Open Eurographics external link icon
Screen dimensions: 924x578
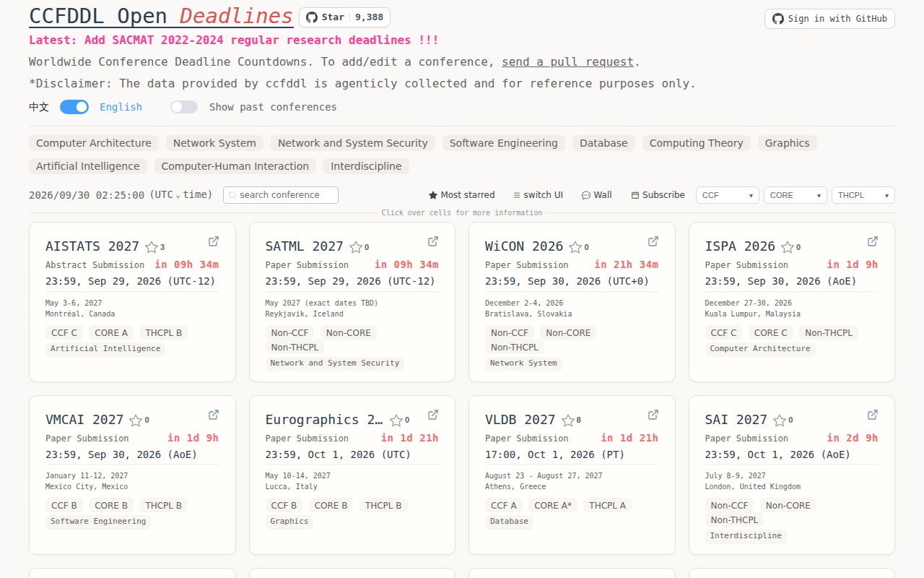pos(433,415)
